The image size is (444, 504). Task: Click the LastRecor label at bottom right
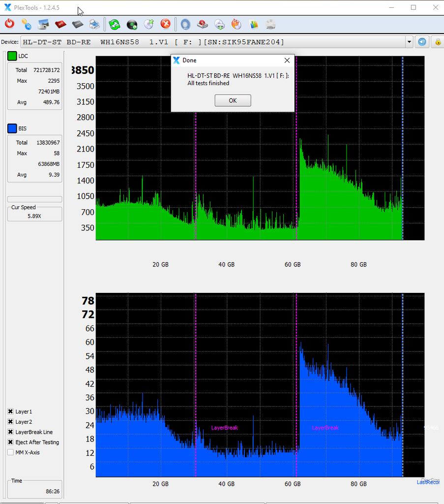(428, 482)
